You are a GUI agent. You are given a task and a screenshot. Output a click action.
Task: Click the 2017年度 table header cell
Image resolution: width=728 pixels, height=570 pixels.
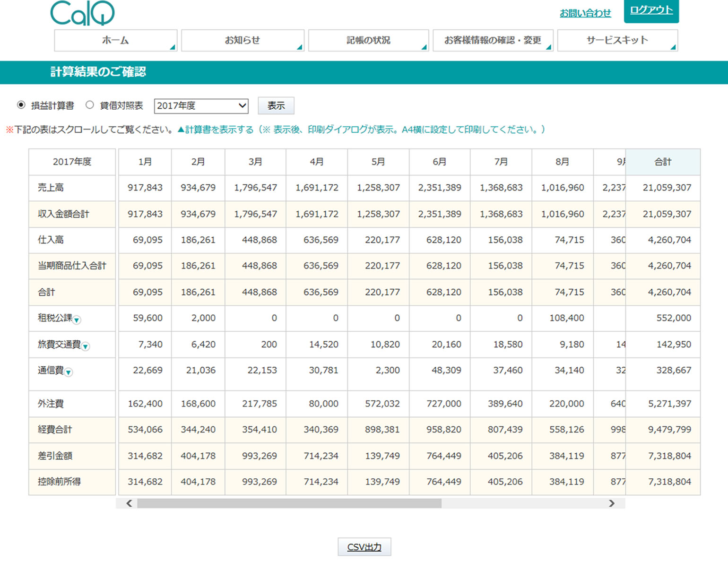pyautogui.click(x=72, y=162)
